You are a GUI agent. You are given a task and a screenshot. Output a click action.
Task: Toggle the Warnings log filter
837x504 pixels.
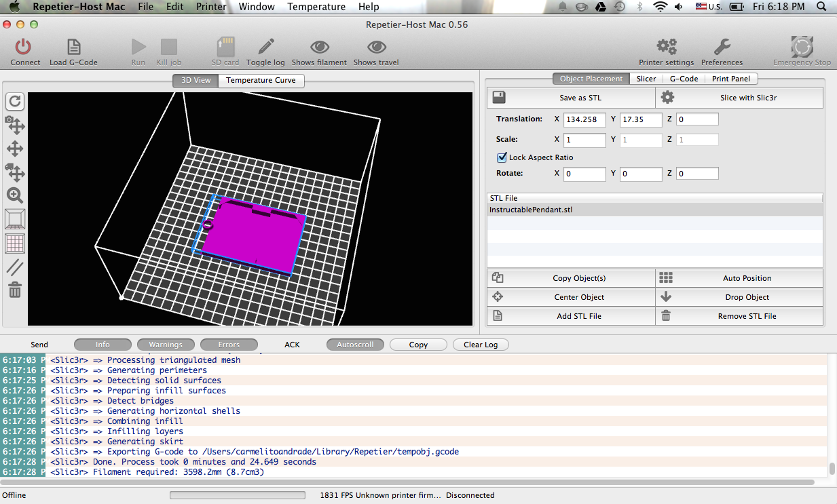pos(166,345)
